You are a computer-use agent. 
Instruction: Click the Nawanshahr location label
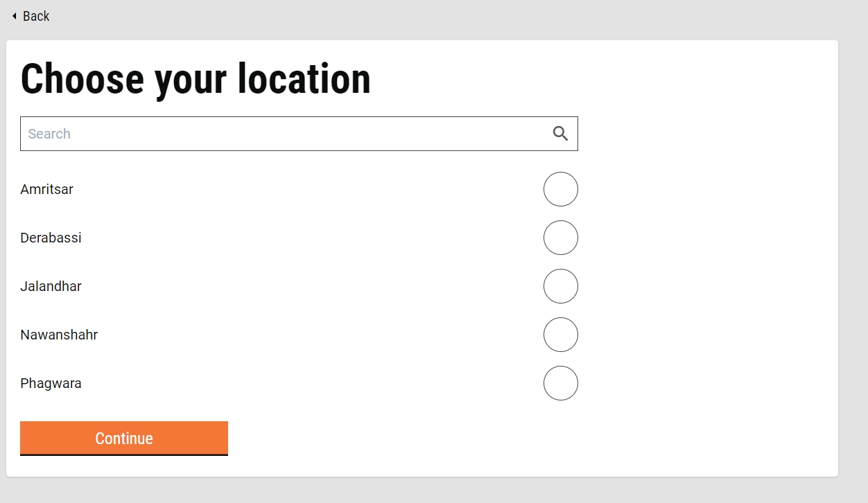tap(59, 335)
